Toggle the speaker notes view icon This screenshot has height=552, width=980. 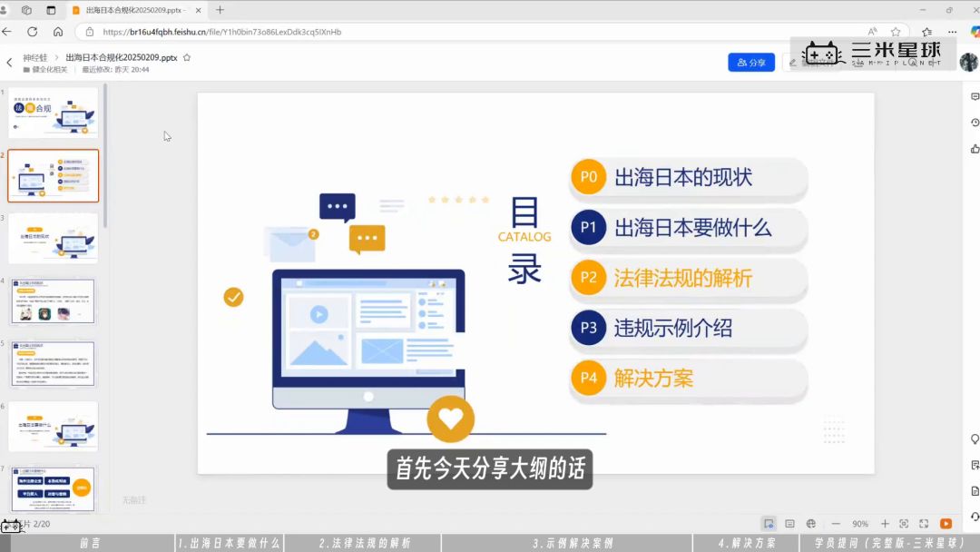coord(789,524)
